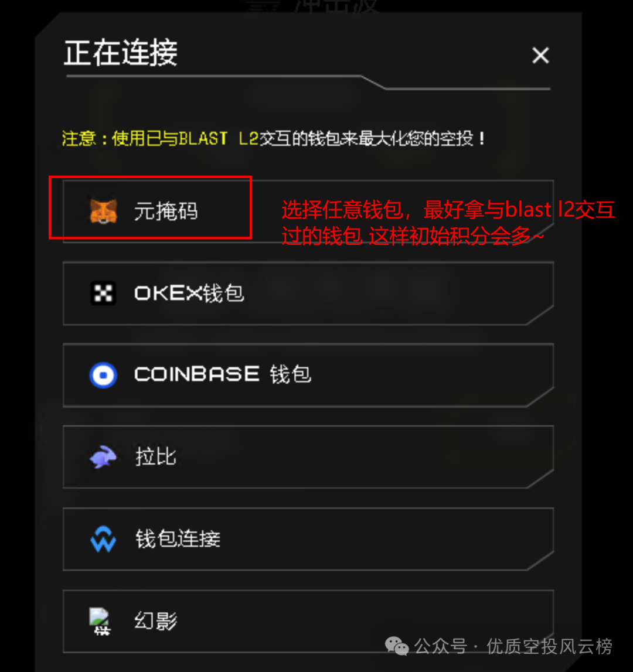Viewport: 633px width, 672px height.
Task: Connect using COINBASE 钱包 option
Action: tap(308, 375)
